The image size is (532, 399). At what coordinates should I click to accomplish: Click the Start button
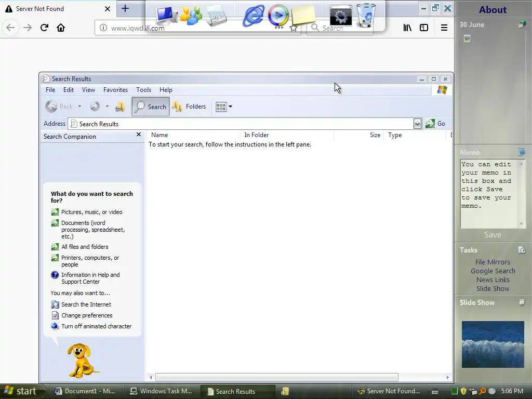pyautogui.click(x=22, y=391)
